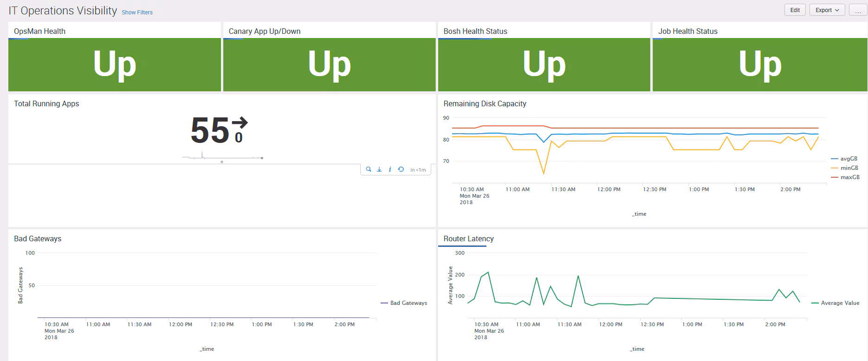Image resolution: width=868 pixels, height=361 pixels.
Task: Click the download export icon under Total Running Apps
Action: pyautogui.click(x=379, y=170)
